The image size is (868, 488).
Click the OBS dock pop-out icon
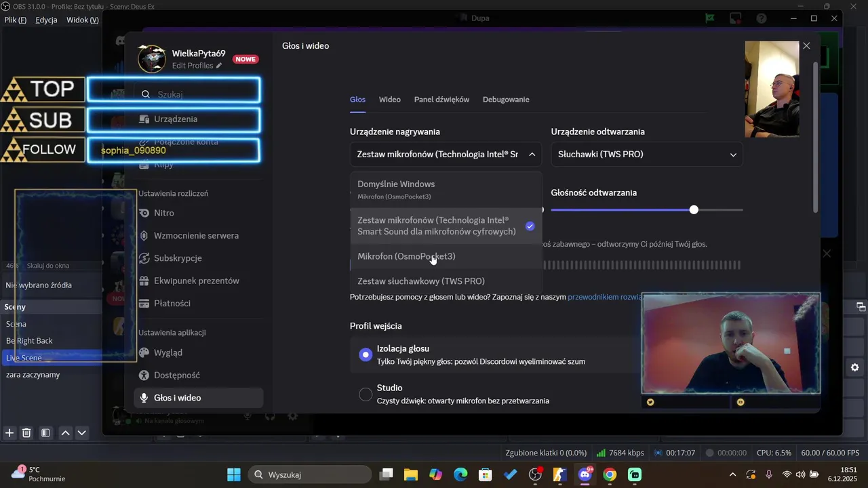pos(861,306)
